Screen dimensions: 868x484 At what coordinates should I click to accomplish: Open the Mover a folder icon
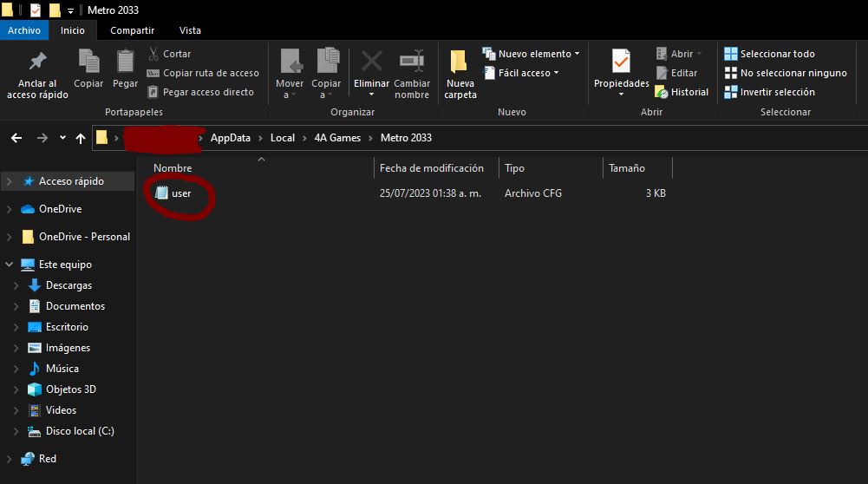[x=290, y=61]
